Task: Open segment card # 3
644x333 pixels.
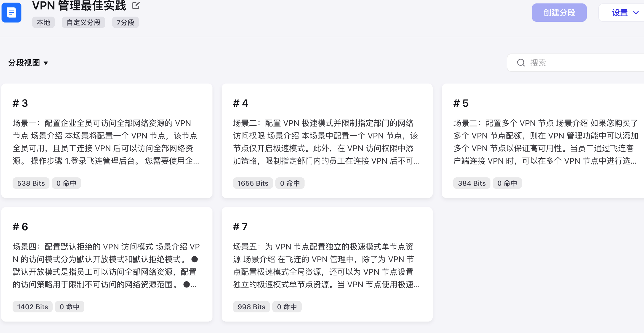Action: (107, 141)
